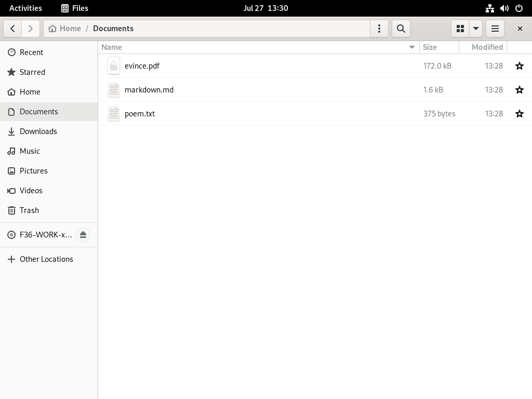This screenshot has width=532, height=399.
Task: Open Starred in the sidebar
Action: [49, 72]
